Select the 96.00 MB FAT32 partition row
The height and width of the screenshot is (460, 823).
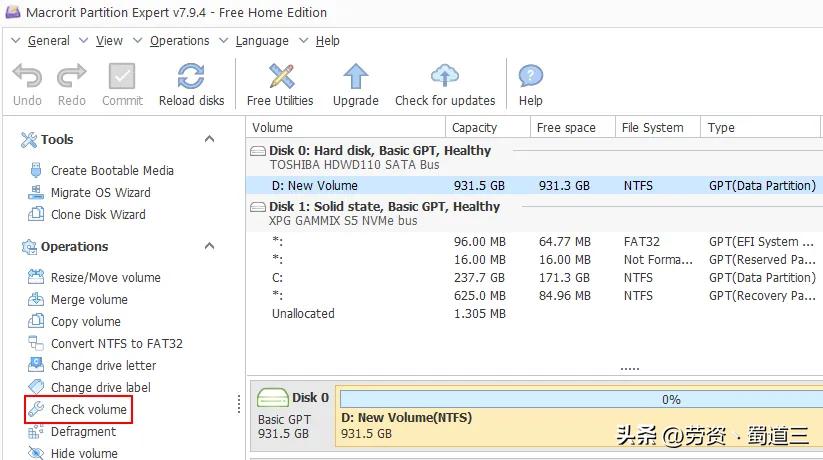(534, 242)
